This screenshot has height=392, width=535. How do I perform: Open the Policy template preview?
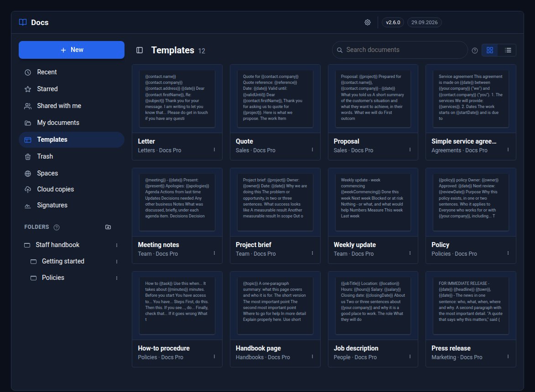tap(471, 202)
